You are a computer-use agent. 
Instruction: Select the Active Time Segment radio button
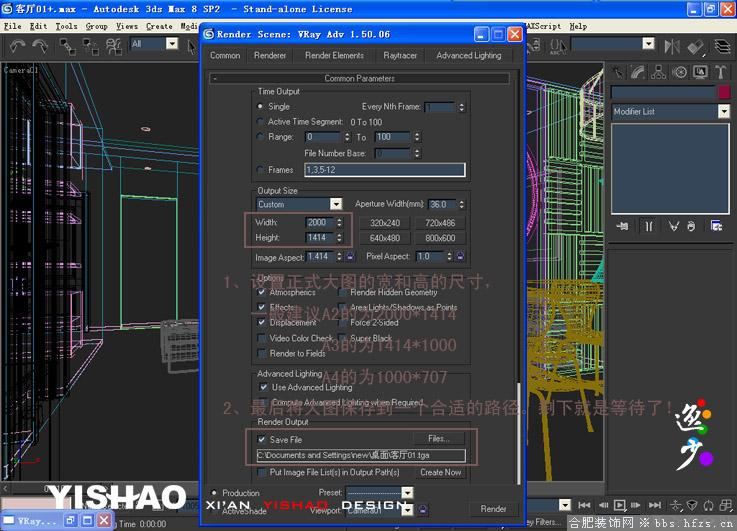pos(260,122)
